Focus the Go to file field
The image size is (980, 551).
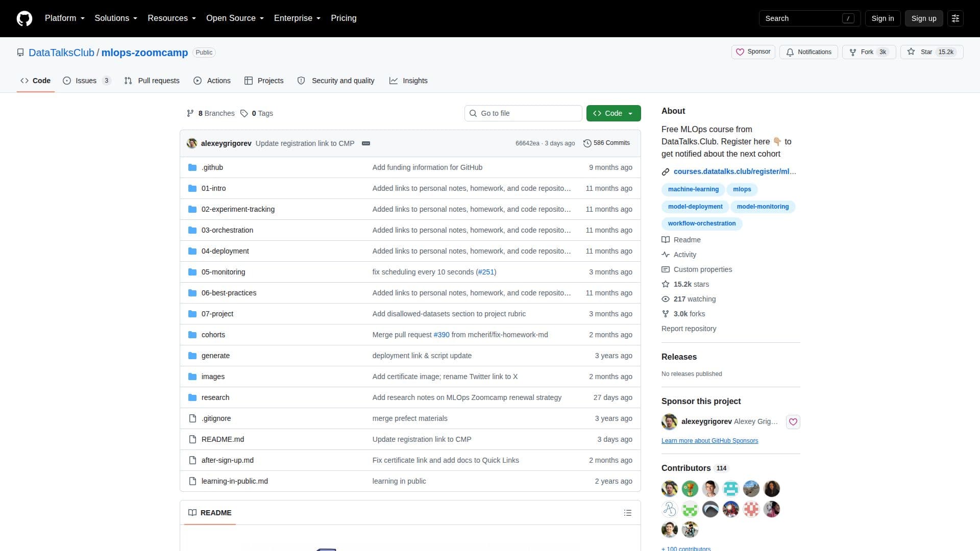[x=523, y=113]
